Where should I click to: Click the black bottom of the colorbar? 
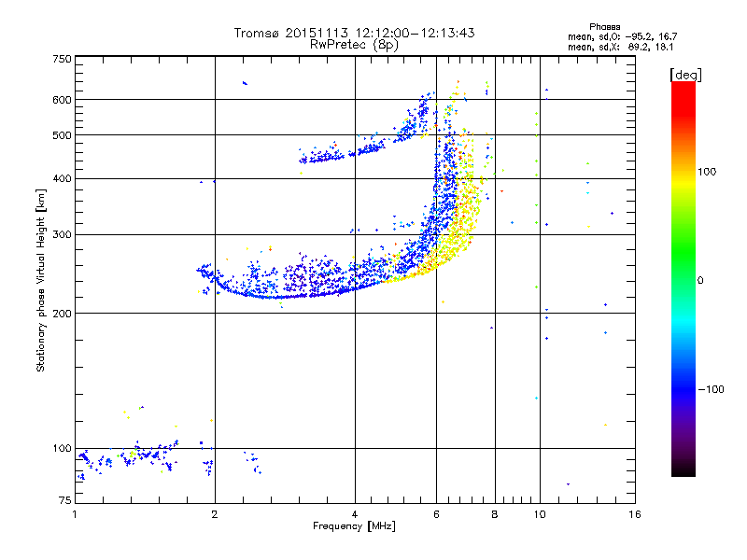coord(684,470)
